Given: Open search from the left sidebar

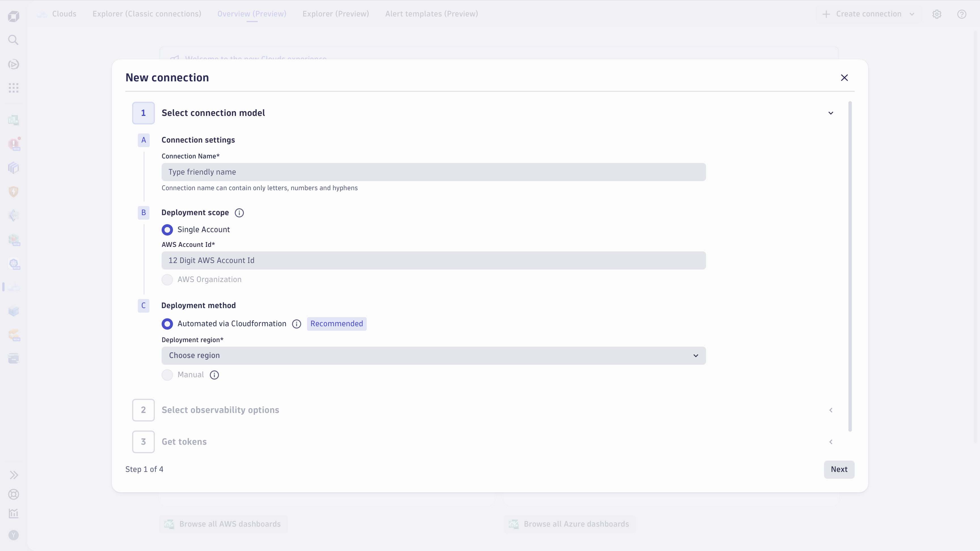Looking at the screenshot, I should tap(13, 40).
